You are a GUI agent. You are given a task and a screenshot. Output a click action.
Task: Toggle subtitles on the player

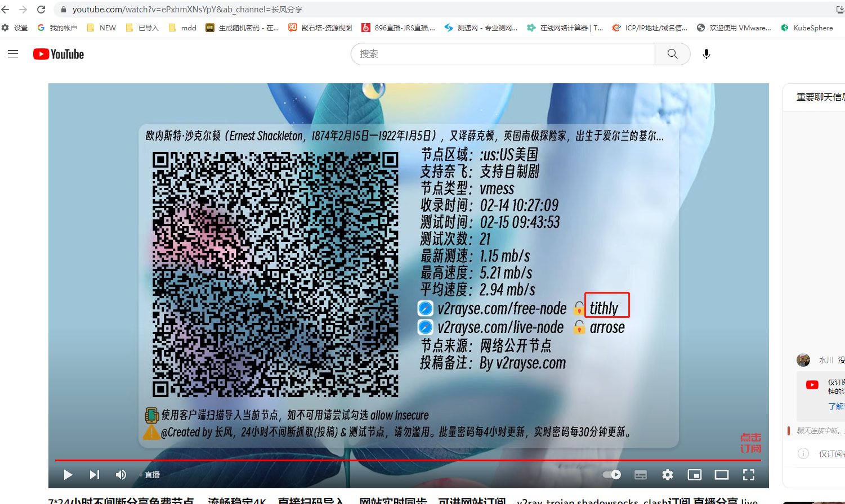pos(641,475)
